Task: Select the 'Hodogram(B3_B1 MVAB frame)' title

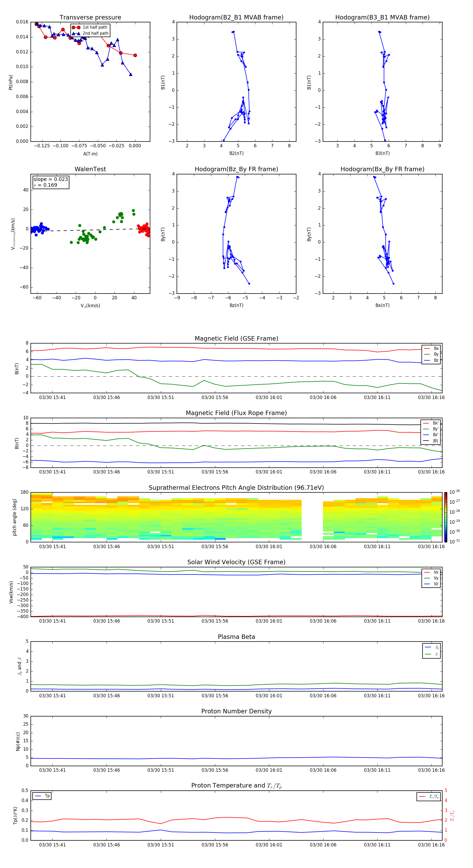Action: 382,18
